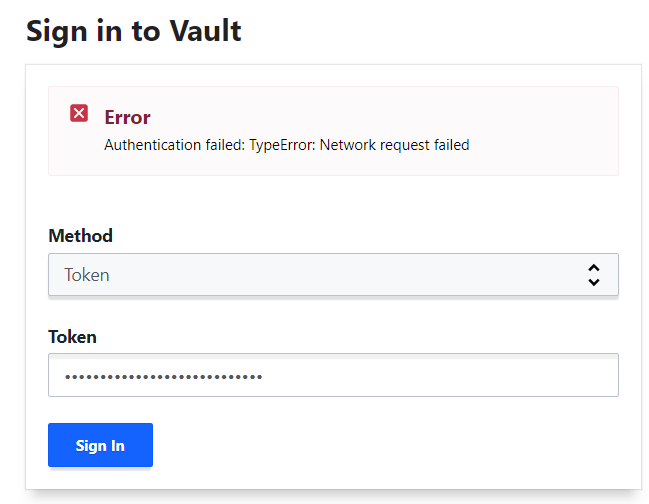Click the 'Sign in to Vault' heading
This screenshot has width=649, height=504.
134,31
